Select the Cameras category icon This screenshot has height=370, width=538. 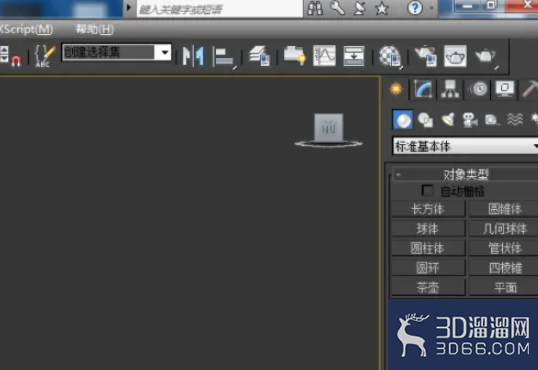469,119
